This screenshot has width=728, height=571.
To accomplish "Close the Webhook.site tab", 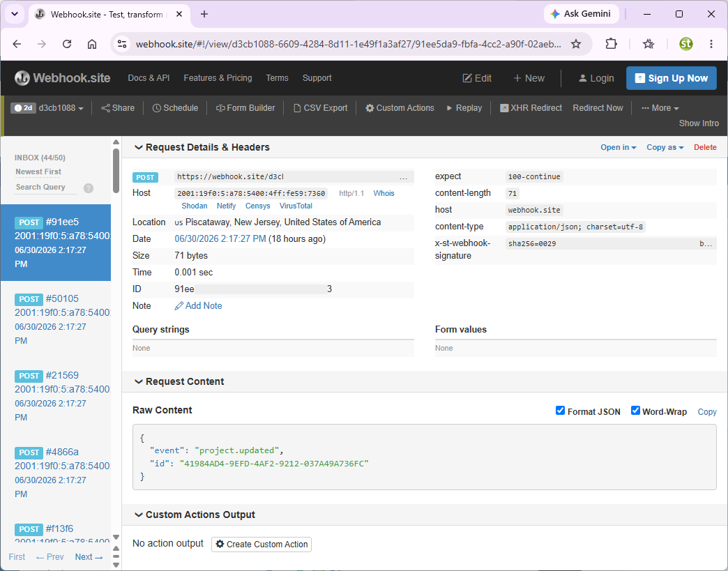I will (x=179, y=14).
